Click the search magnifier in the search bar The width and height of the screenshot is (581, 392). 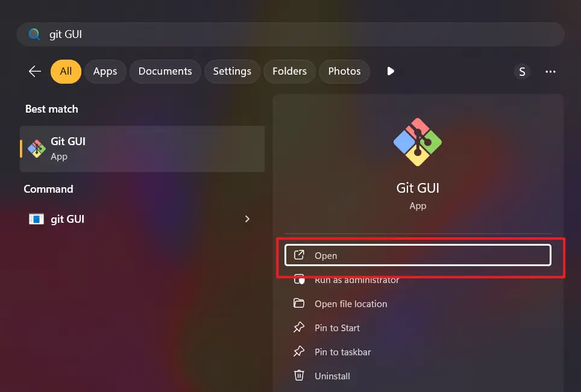click(x=34, y=34)
